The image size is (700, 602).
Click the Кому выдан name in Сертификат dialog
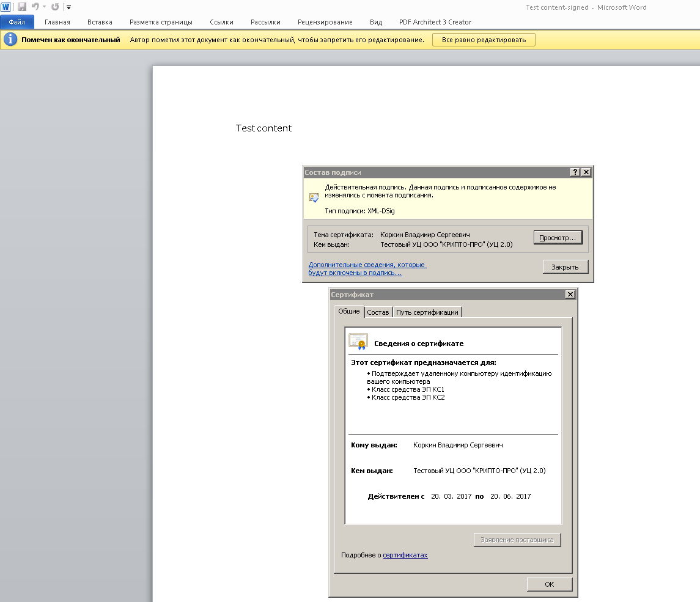click(x=458, y=446)
